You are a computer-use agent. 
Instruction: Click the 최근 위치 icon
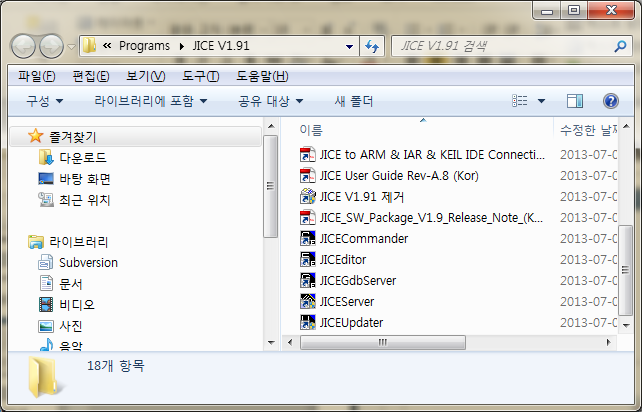point(45,199)
